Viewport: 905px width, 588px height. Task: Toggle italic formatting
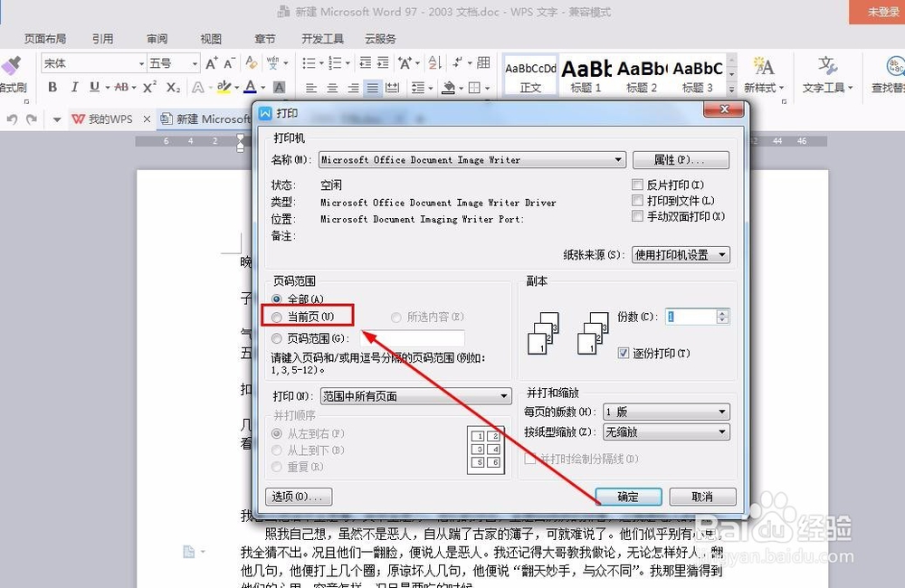coord(74,87)
